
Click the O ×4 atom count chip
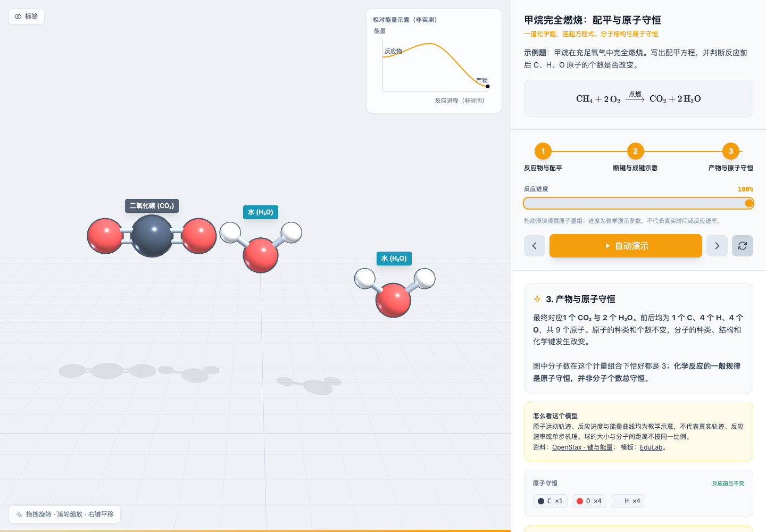click(x=589, y=501)
